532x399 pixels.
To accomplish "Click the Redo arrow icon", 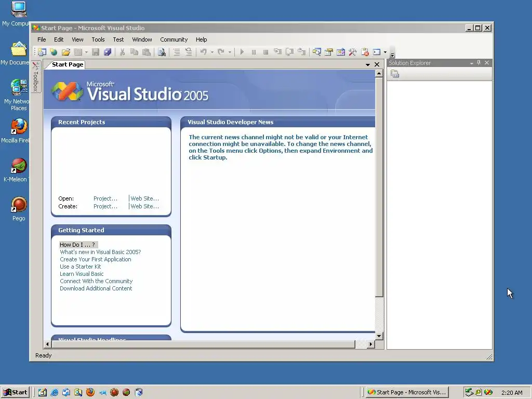I will pos(221,52).
